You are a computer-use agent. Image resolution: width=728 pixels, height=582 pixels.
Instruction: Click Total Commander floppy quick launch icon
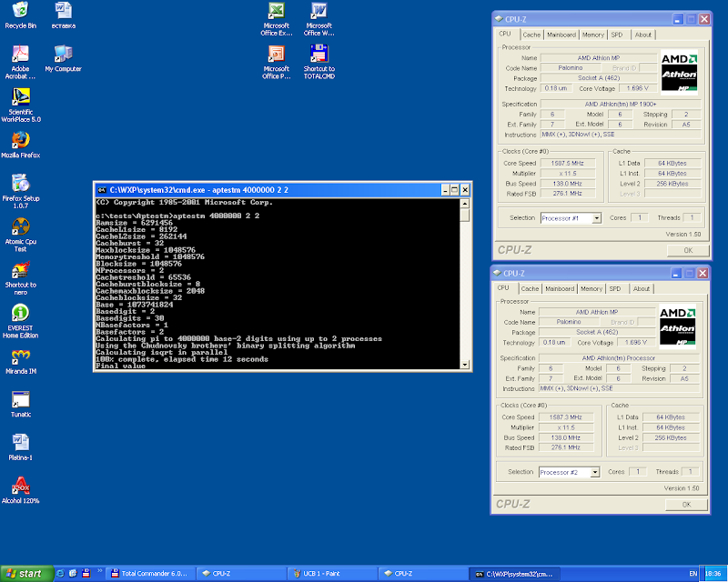point(86,574)
